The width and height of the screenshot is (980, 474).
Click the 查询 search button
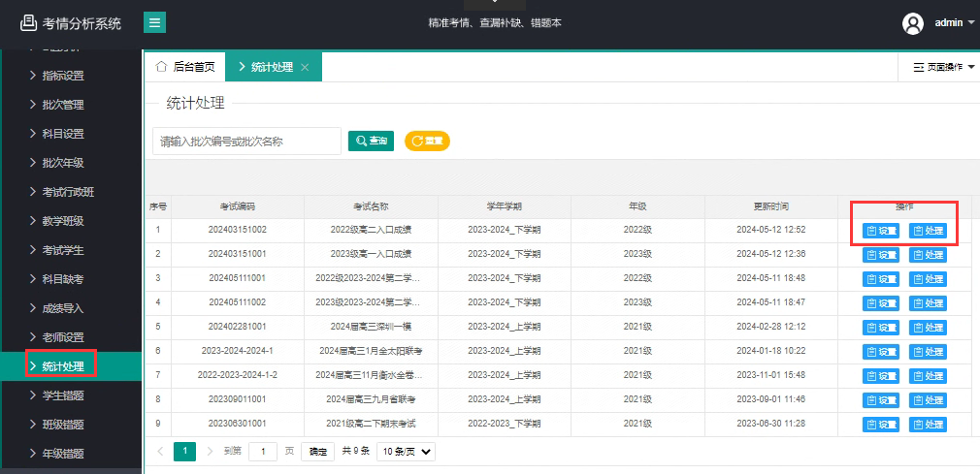pyautogui.click(x=371, y=141)
